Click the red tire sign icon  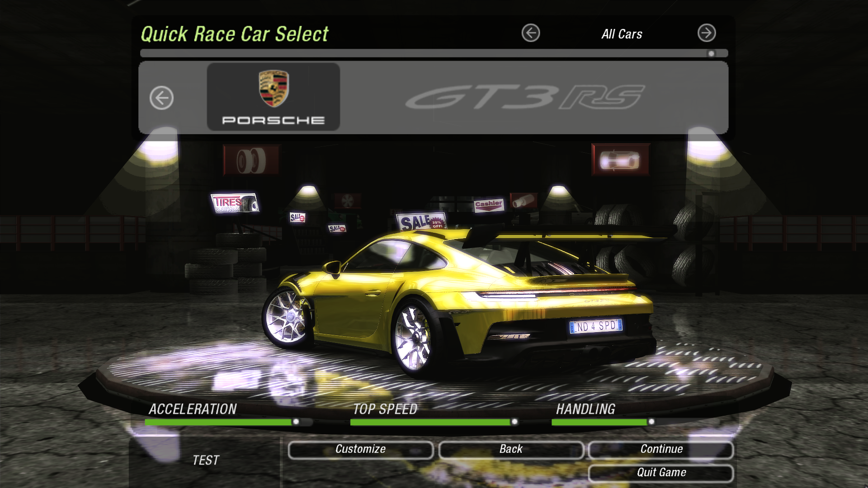(x=251, y=160)
